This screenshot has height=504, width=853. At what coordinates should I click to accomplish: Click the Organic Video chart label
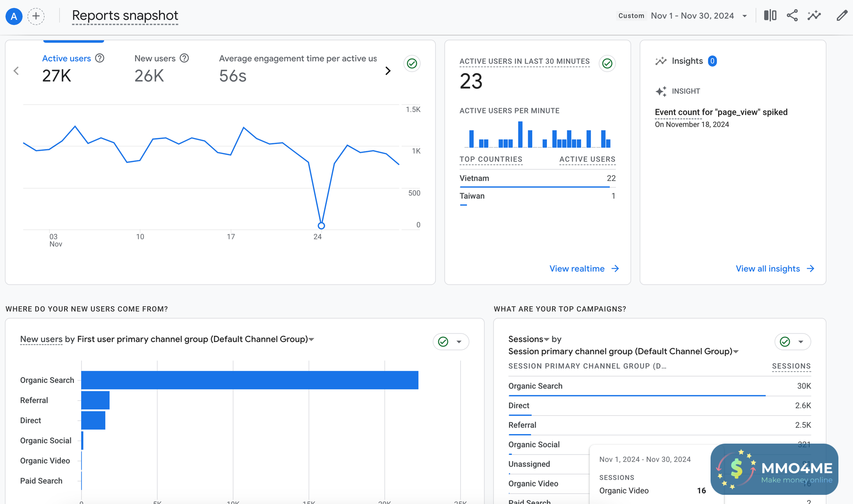click(x=45, y=461)
